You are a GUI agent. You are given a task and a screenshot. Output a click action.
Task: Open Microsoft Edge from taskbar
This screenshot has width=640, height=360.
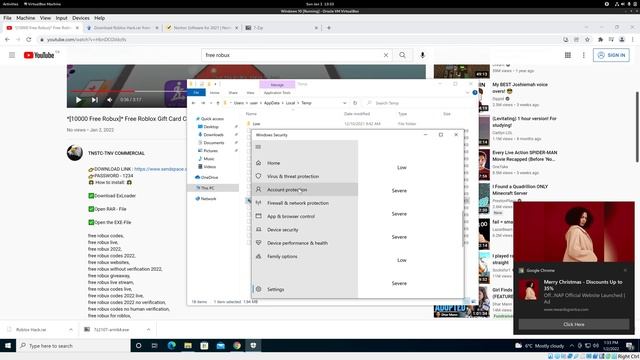click(171, 346)
